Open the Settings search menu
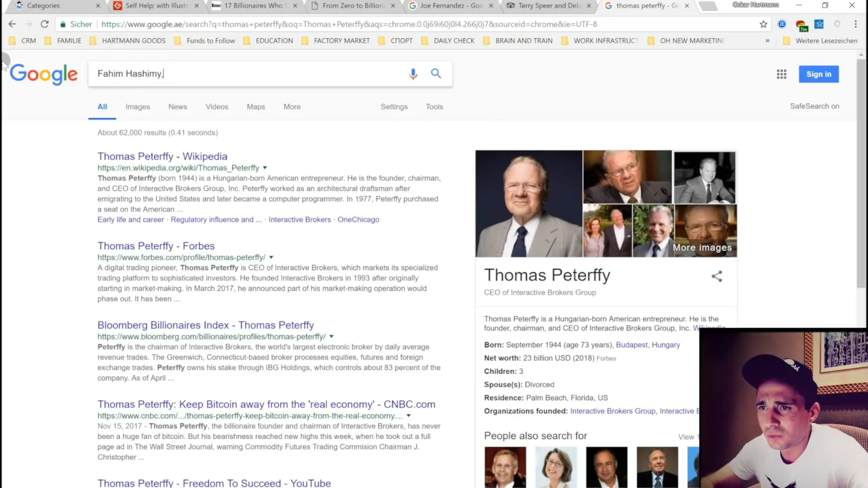Image resolution: width=868 pixels, height=488 pixels. (x=394, y=107)
